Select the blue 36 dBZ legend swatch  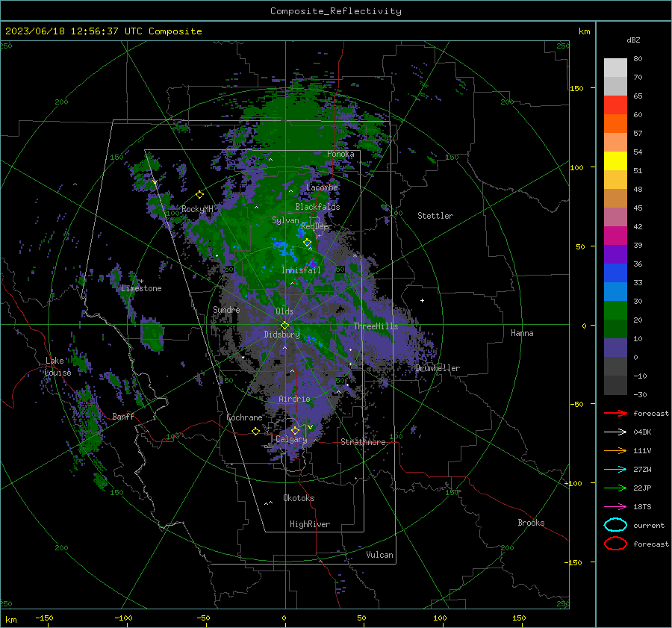(x=615, y=273)
